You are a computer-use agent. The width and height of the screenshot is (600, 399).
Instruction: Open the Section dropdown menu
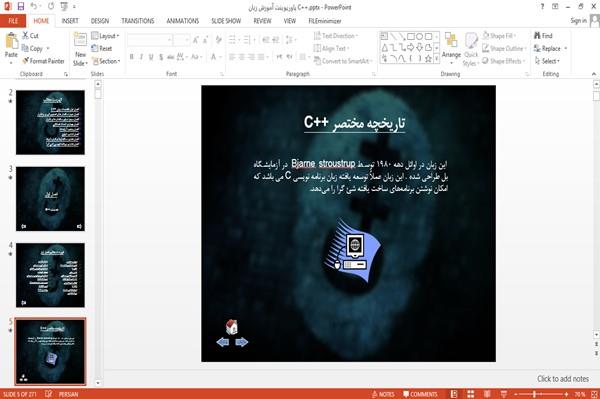pos(106,61)
